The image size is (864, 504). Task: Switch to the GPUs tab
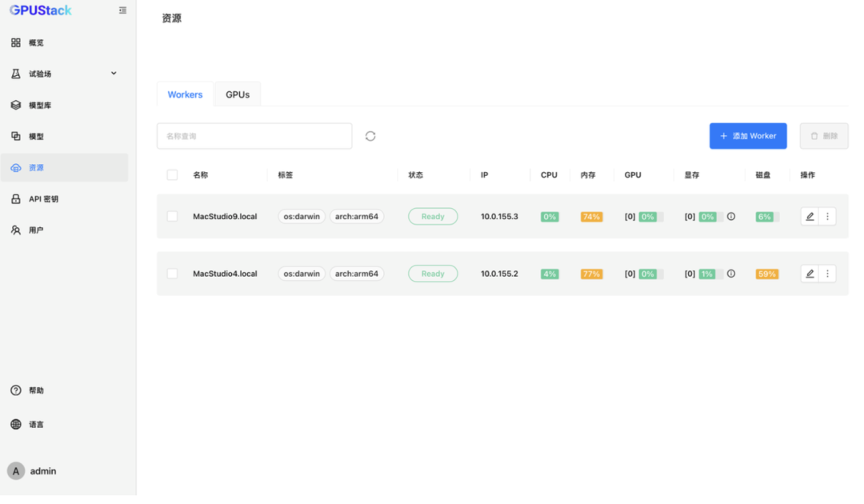(238, 94)
